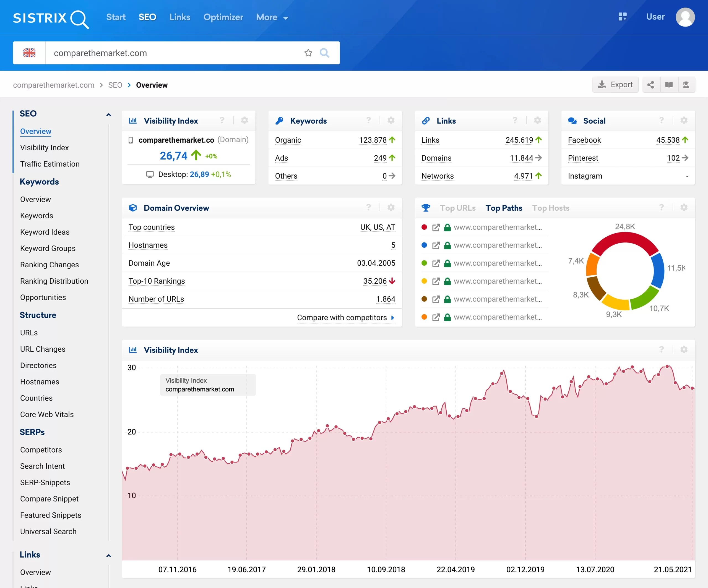Open settings gear of Keywords box
The width and height of the screenshot is (708, 588).
tap(391, 120)
